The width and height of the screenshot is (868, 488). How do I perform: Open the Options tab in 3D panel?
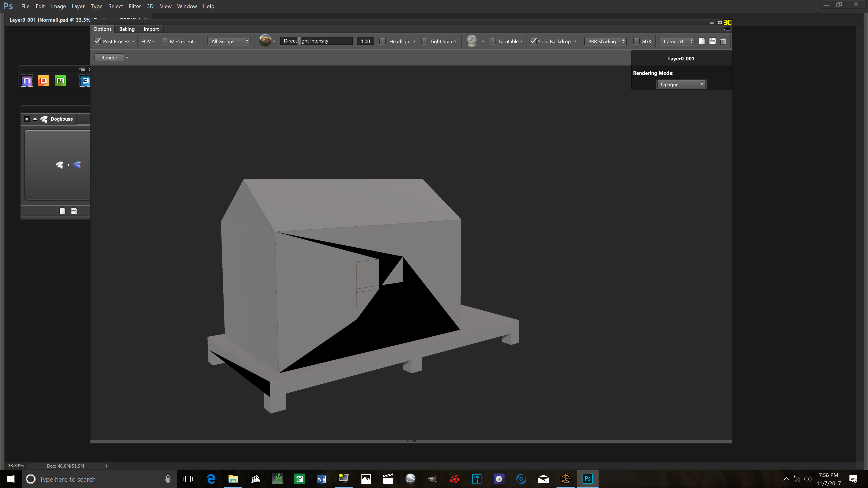103,29
